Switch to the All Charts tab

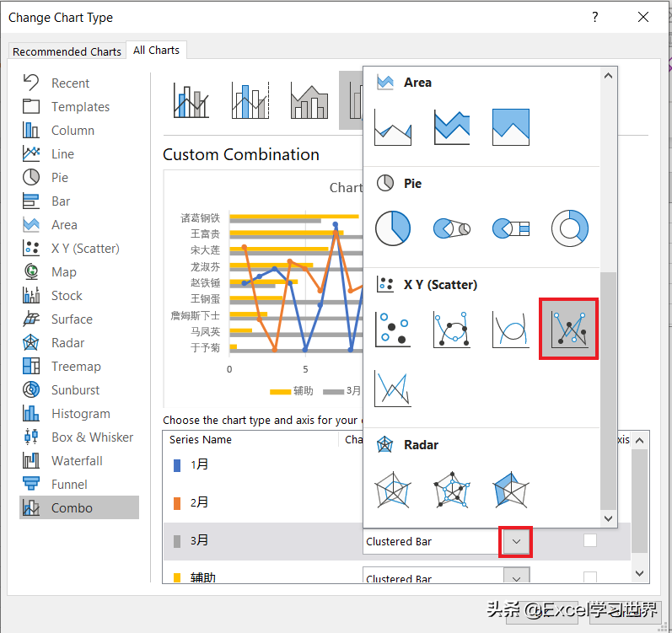coord(157,50)
